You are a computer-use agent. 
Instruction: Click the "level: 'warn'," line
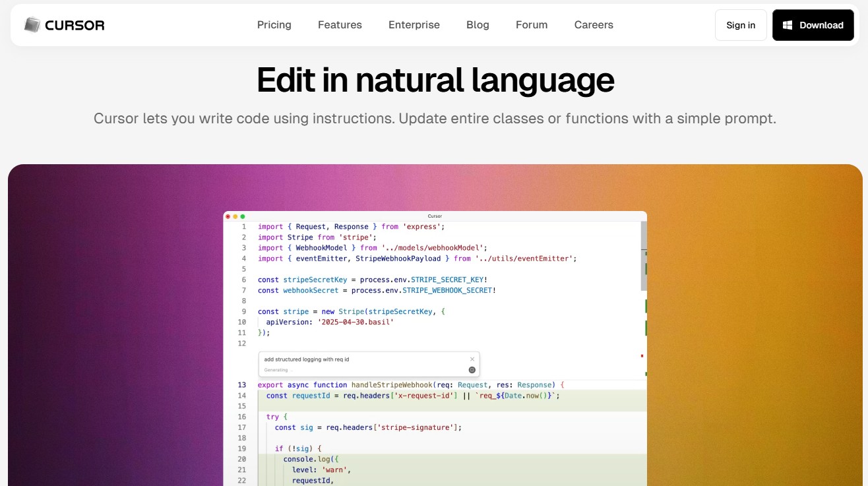(x=322, y=470)
